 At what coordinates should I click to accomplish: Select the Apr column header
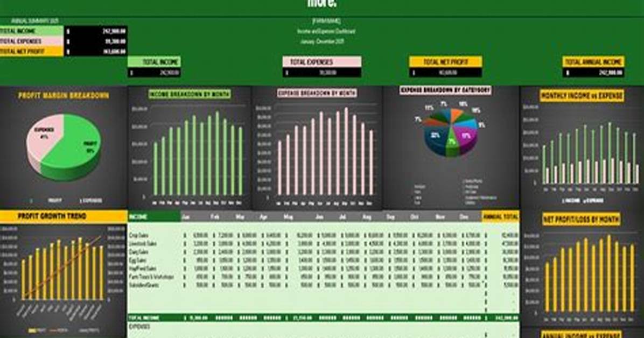pyautogui.click(x=263, y=216)
